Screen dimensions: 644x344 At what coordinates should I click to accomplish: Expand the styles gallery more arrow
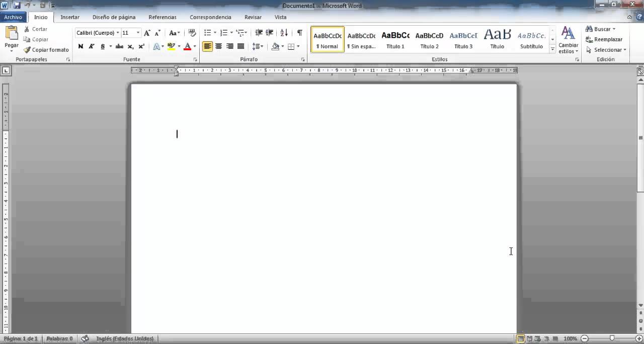(x=552, y=49)
